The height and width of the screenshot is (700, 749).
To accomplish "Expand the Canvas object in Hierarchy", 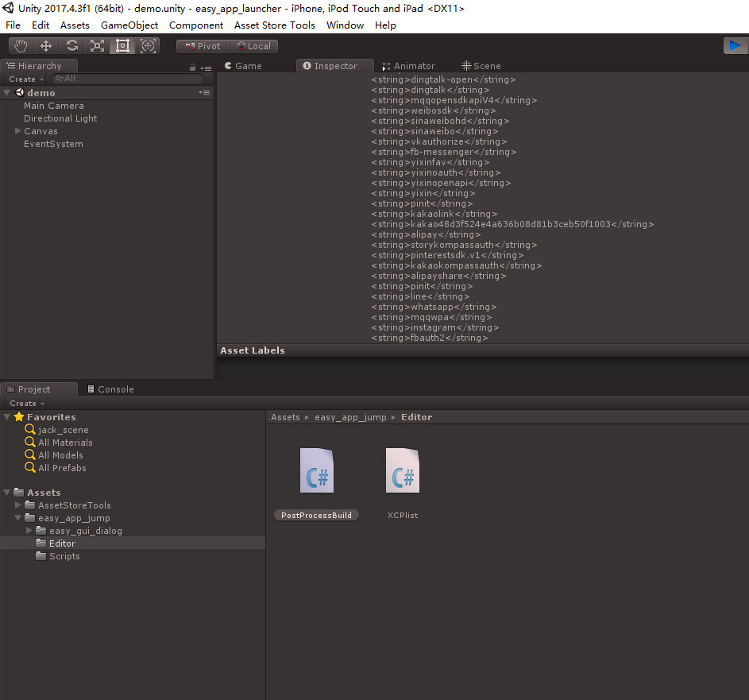I will [17, 130].
